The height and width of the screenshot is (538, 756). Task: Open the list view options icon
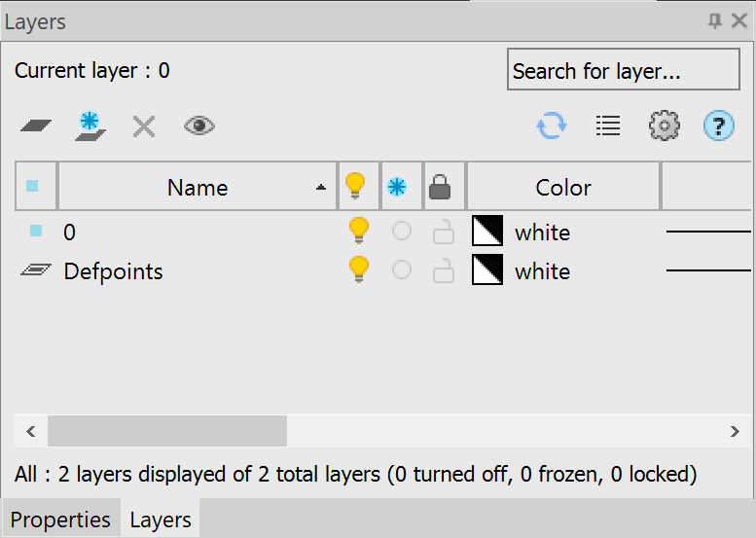click(x=608, y=126)
